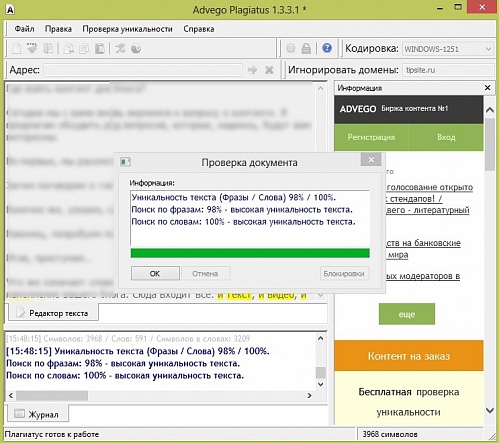This screenshot has height=443, width=499.
Task: Open the Проверка уникальности menu
Action: click(x=127, y=29)
